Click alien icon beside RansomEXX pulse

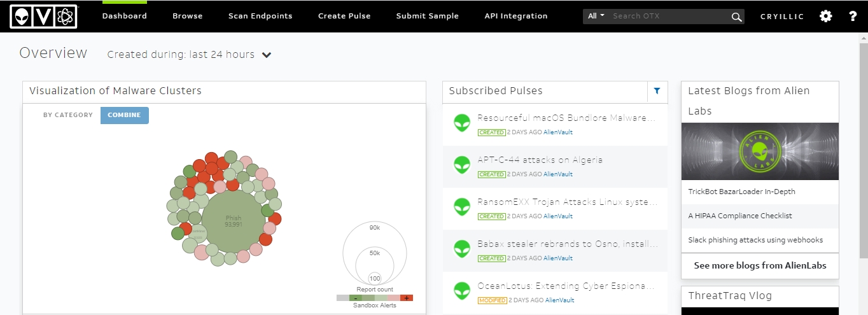(x=462, y=207)
